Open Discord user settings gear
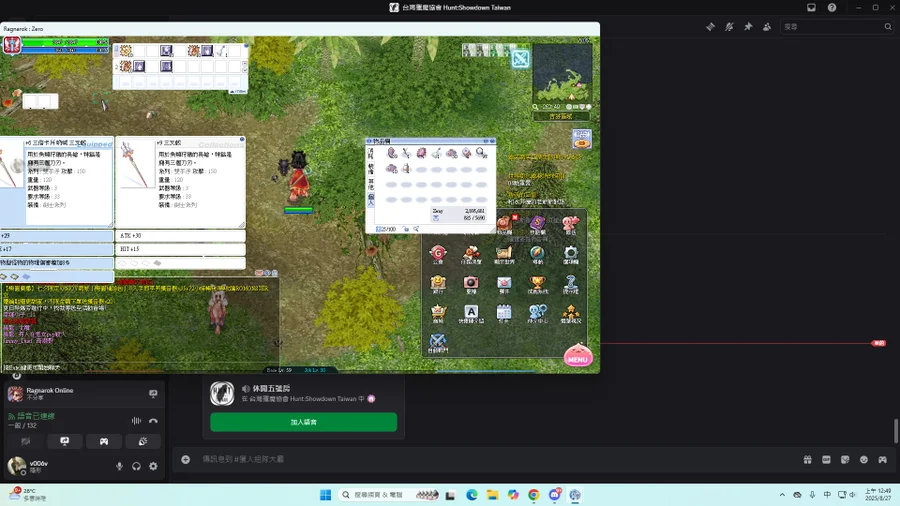 (153, 466)
